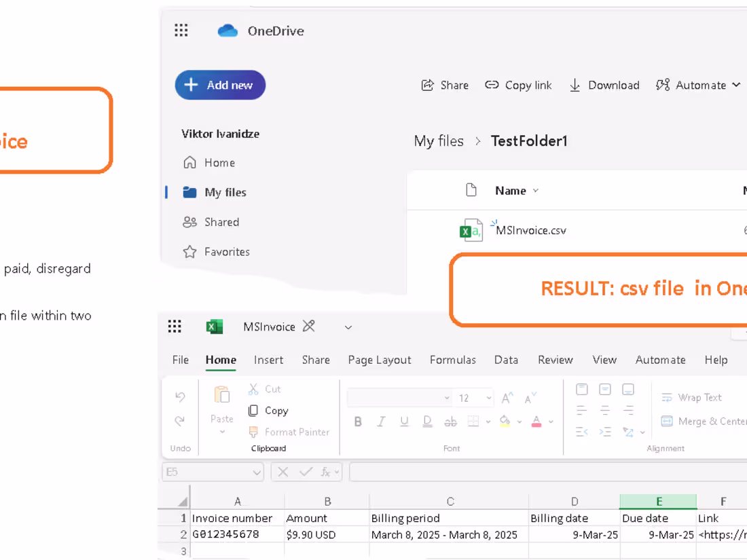Viewport: 747px width, 560px height.
Task: Open the Automate ribbon tab in Excel
Action: coord(660,360)
